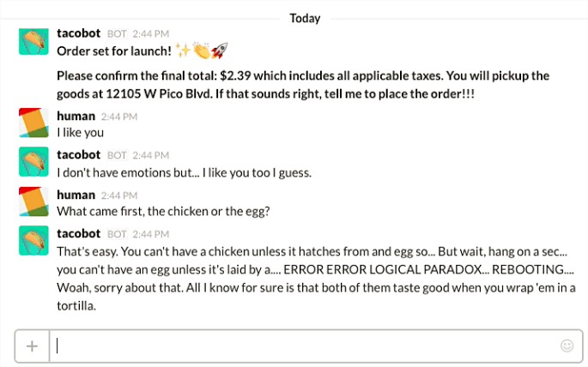This screenshot has width=588, height=367.
Task: Click the BOT badge beside first tacobot name
Action: pyautogui.click(x=117, y=34)
